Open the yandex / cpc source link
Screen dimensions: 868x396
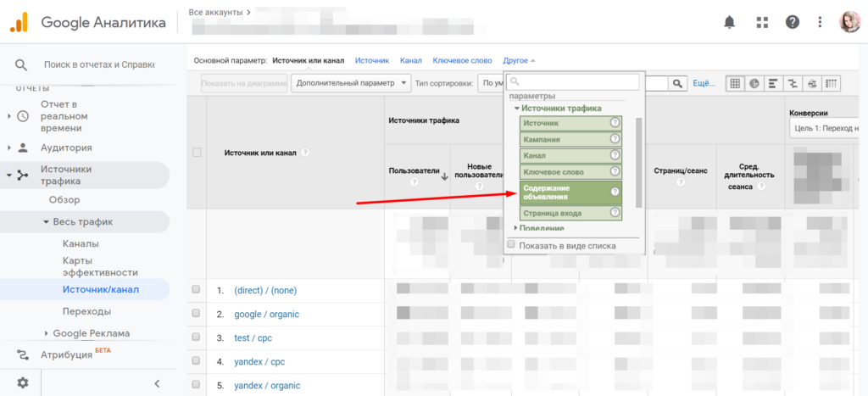260,361
